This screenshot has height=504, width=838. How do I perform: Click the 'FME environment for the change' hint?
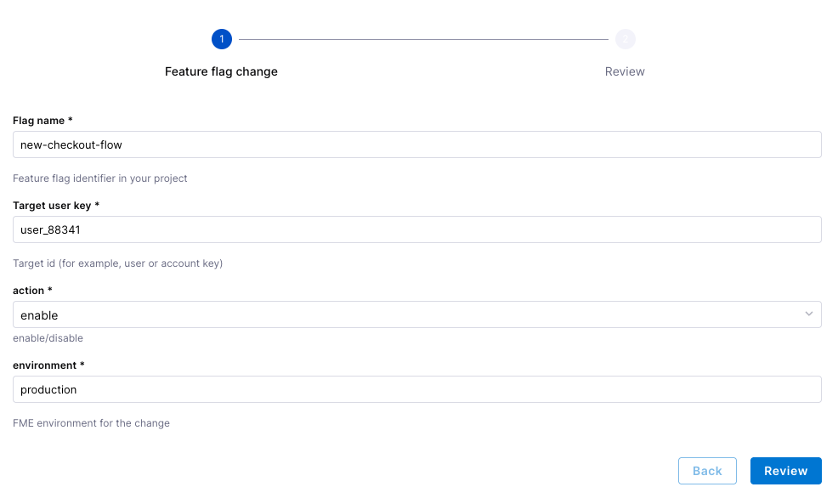pos(91,422)
